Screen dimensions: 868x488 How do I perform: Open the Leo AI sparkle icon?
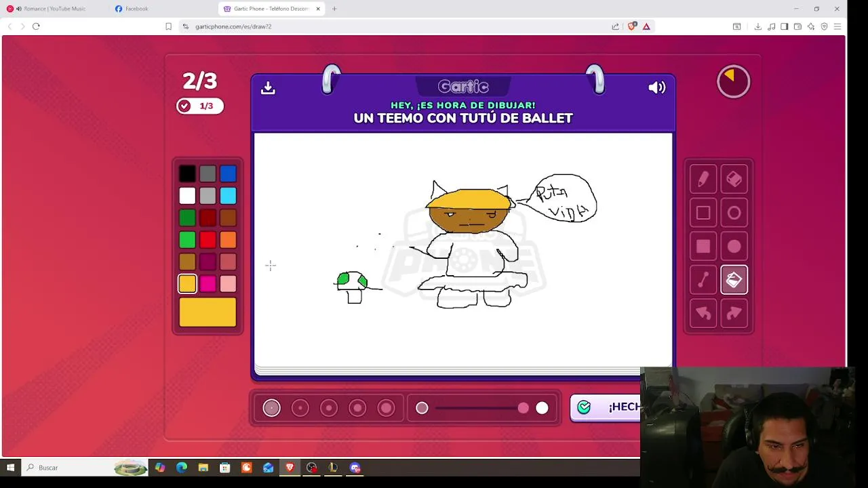click(x=811, y=26)
